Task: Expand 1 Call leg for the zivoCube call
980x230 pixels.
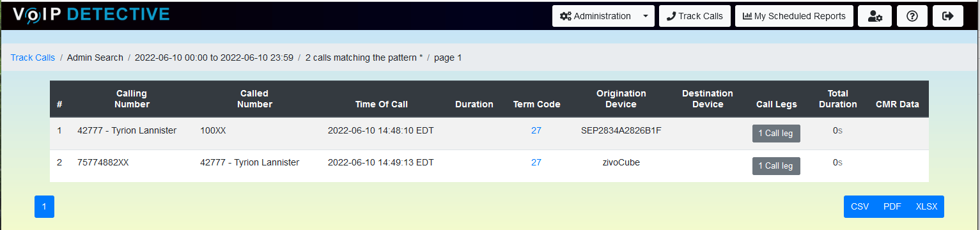Action: [776, 166]
